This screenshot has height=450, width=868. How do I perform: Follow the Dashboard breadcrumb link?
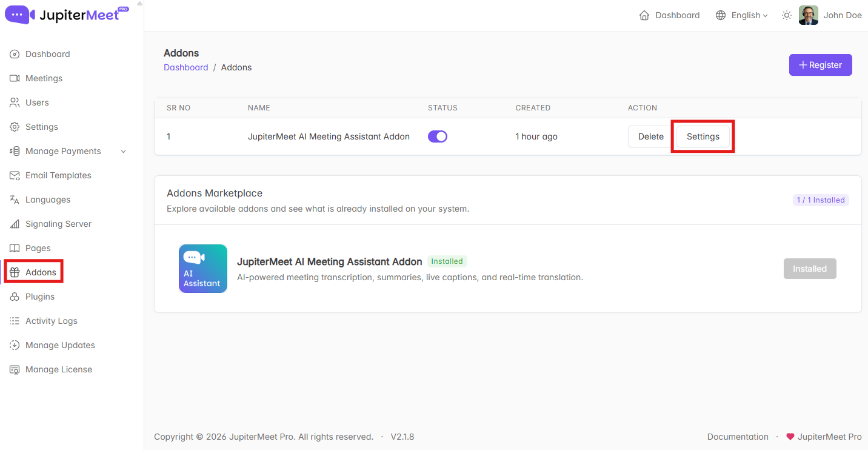186,67
